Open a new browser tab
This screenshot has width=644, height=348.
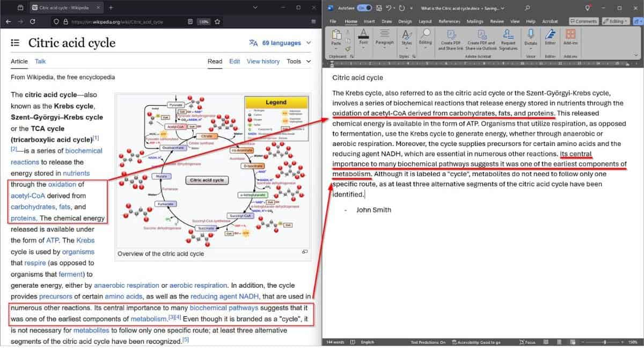111,8
